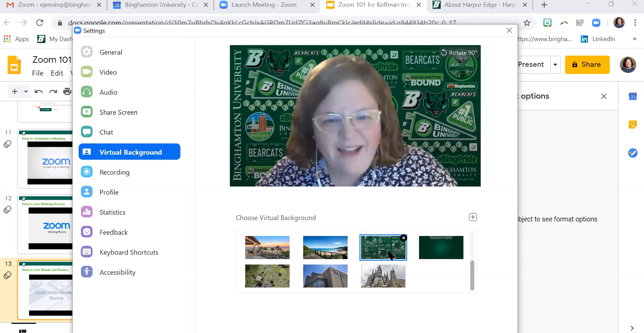Click the Undo toolbar icon
This screenshot has height=333, width=644.
(39, 92)
